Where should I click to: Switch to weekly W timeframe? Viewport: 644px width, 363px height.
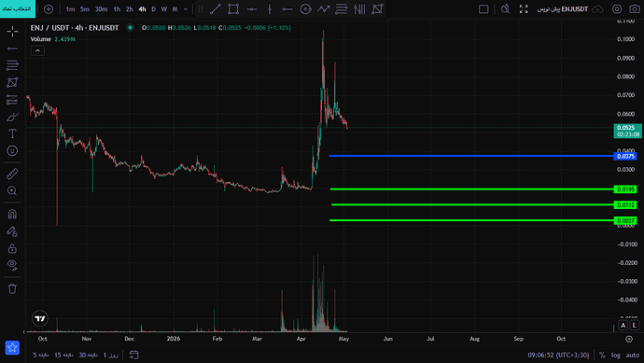[x=164, y=9]
